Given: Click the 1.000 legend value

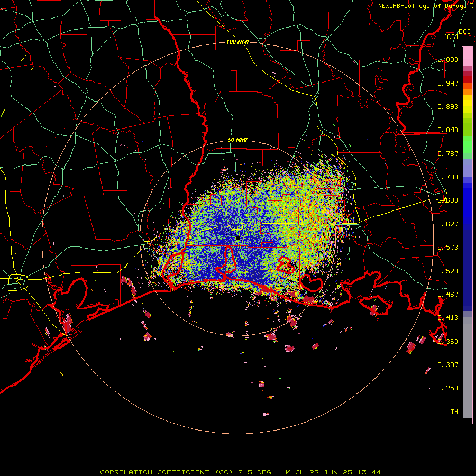Looking at the screenshot, I should 448,59.
